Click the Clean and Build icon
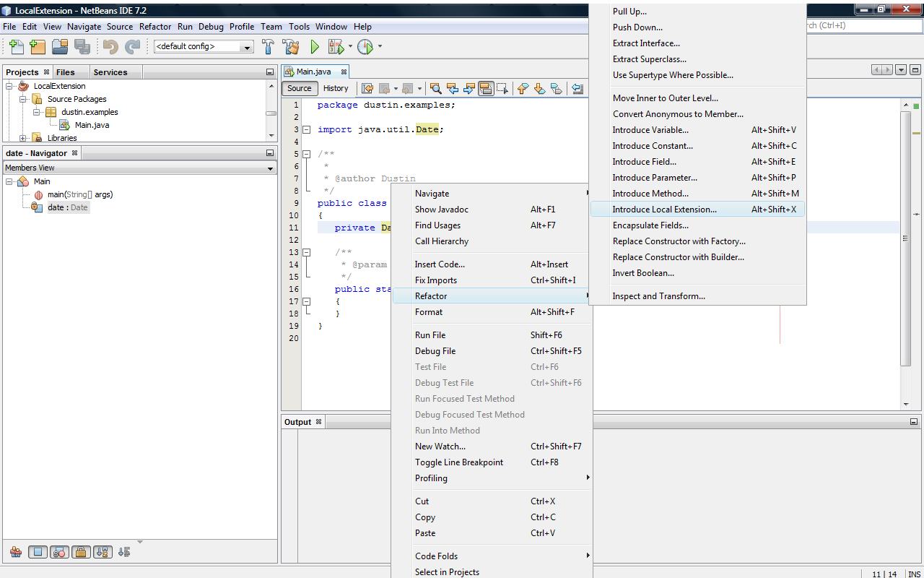This screenshot has width=924, height=578. tap(291, 47)
